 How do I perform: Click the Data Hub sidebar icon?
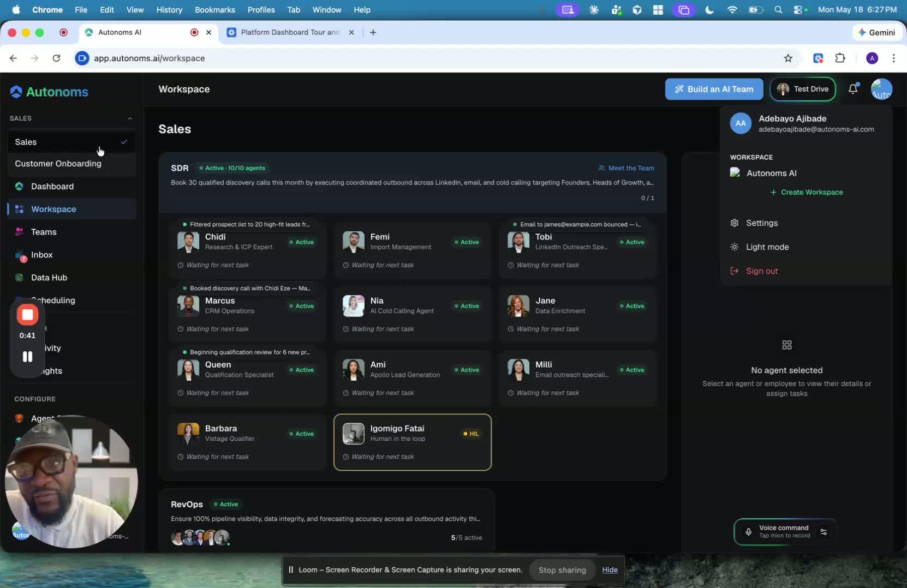click(x=19, y=278)
